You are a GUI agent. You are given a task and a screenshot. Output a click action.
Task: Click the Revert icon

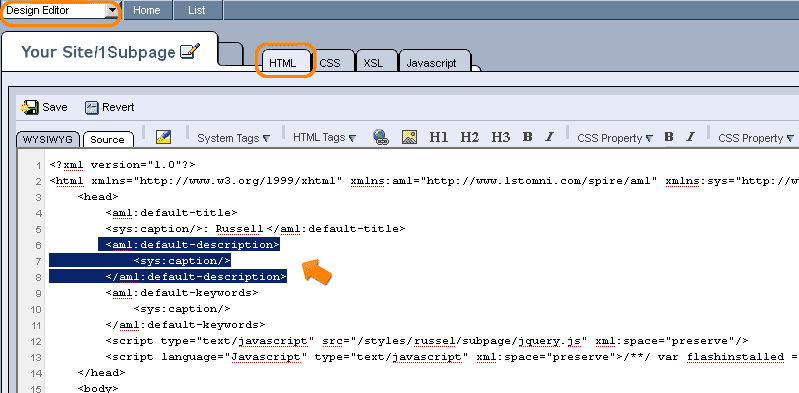tap(92, 108)
